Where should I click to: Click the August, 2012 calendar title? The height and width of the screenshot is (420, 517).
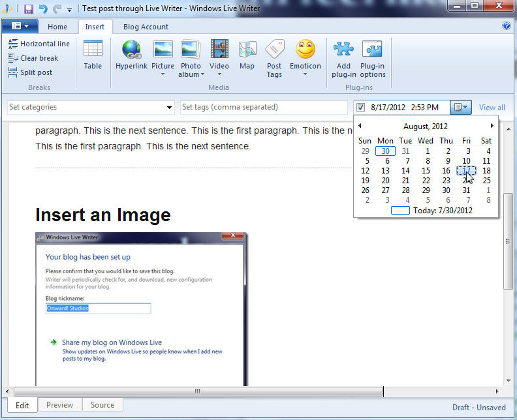426,127
